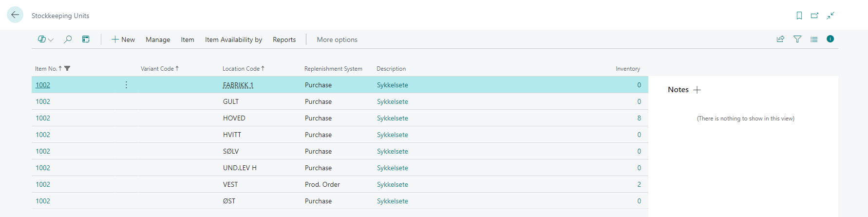
Task: Click the share icon
Action: 780,39
